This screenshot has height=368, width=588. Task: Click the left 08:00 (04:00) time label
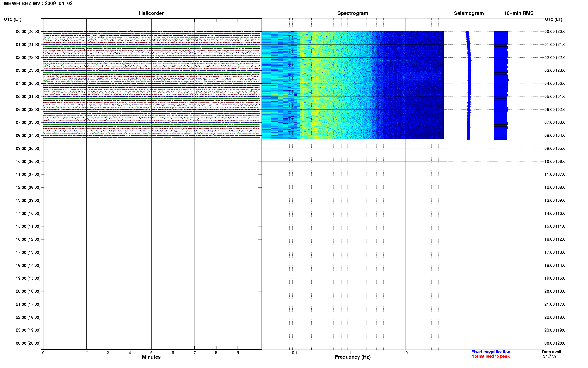coord(28,136)
